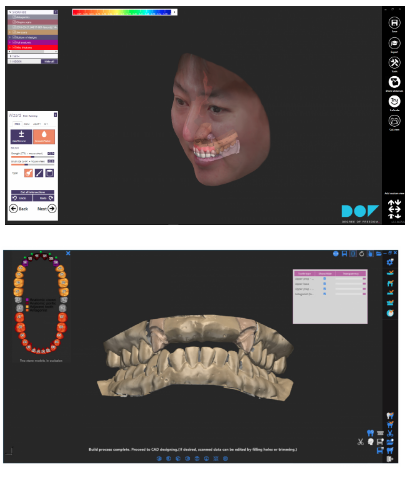Viewport: 409px width, 480px height.
Task: Collapse the Wizard panel using its corner button
Action: 55,115
